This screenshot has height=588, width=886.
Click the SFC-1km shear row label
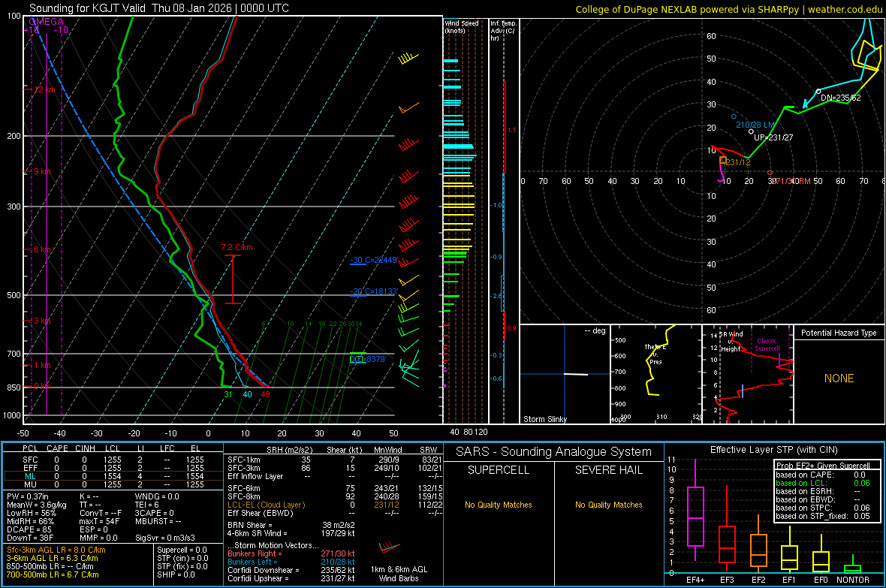[x=244, y=460]
